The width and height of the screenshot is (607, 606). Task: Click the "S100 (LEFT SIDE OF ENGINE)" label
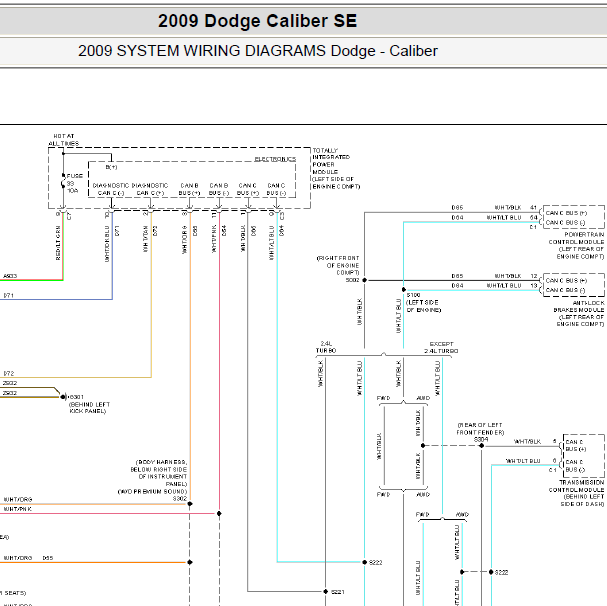point(424,302)
